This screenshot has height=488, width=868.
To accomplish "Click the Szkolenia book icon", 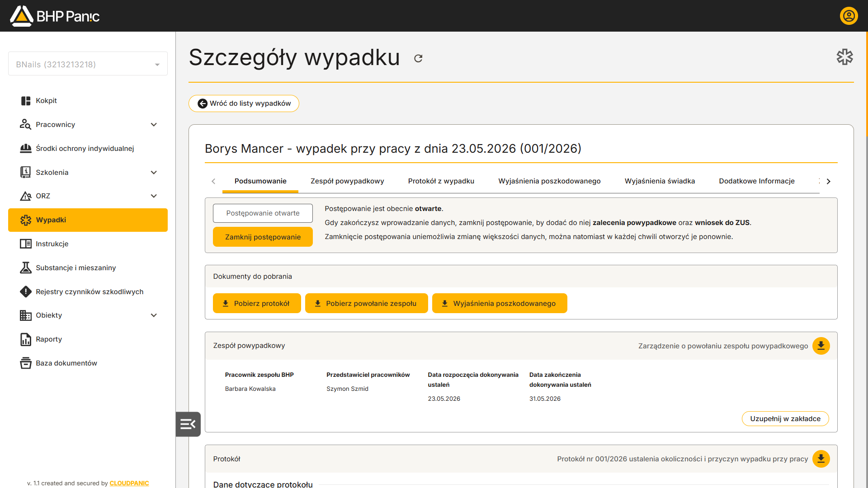I will (26, 172).
